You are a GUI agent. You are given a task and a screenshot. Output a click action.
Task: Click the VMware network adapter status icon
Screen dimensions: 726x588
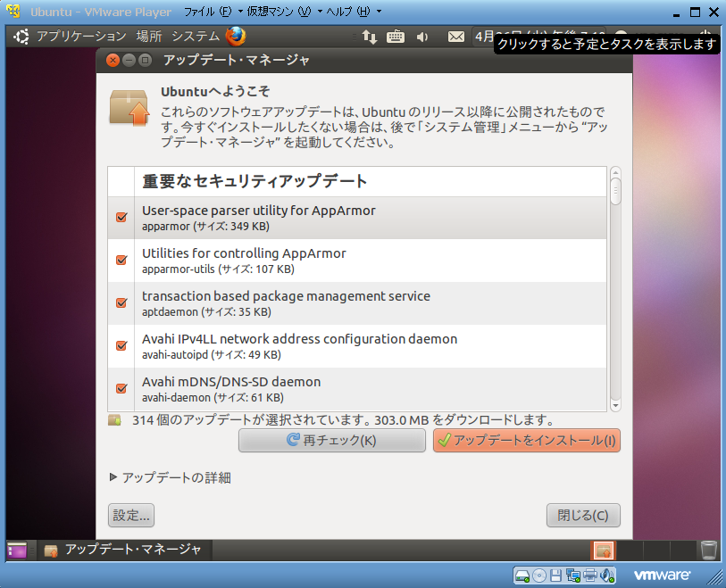point(572,576)
